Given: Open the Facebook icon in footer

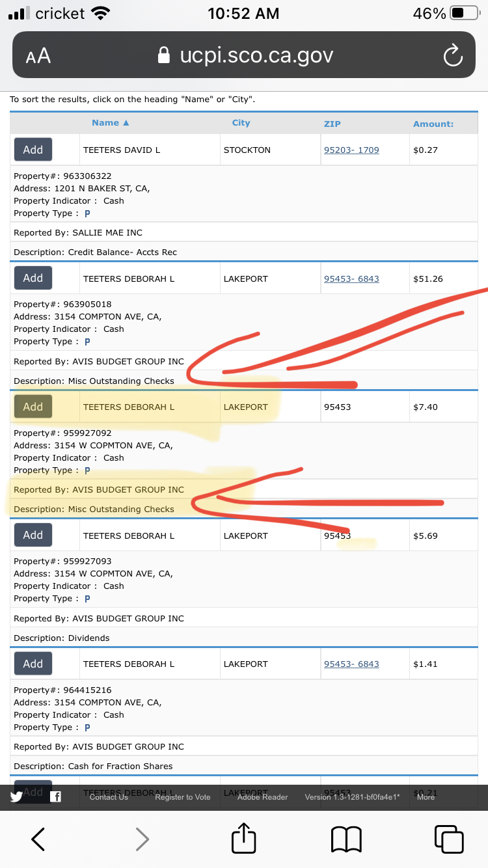Looking at the screenshot, I should 56,796.
